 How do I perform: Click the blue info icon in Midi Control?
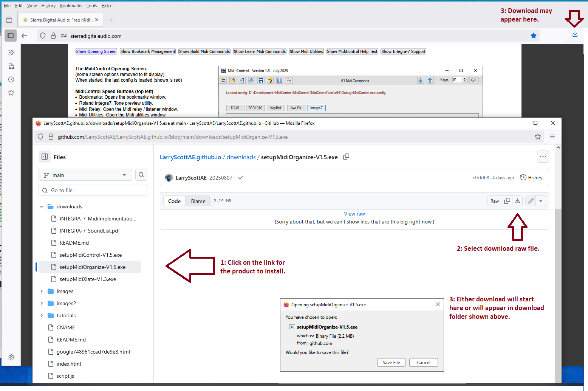tap(280, 80)
